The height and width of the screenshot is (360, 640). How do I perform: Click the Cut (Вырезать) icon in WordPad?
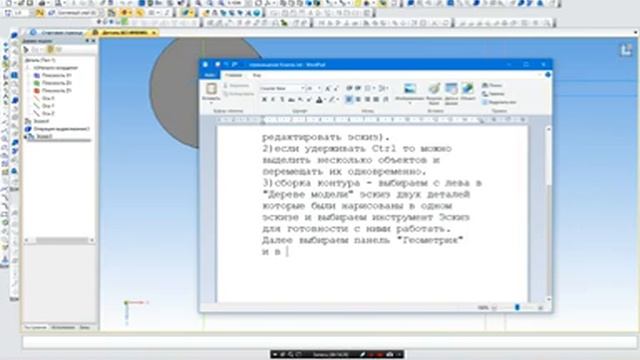click(x=226, y=86)
